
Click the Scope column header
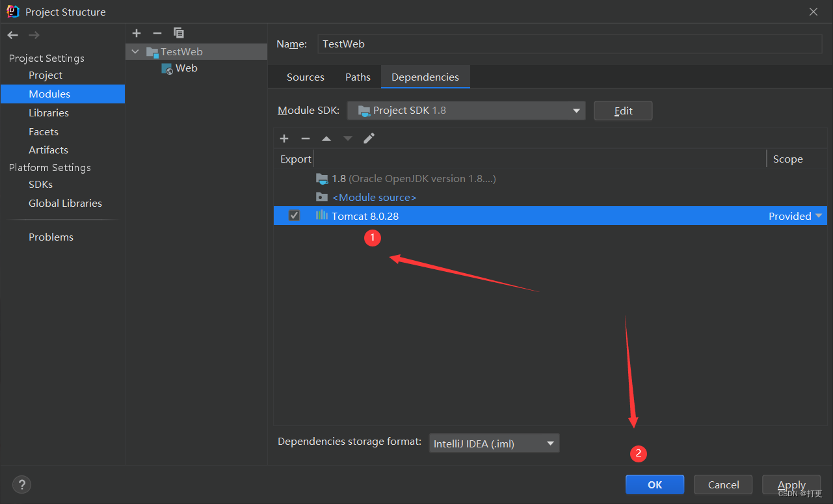(x=787, y=159)
